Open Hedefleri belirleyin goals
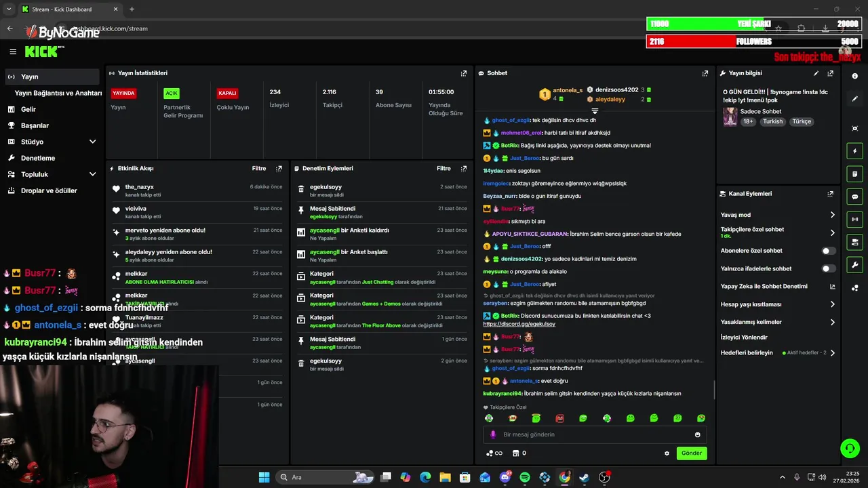The image size is (868, 488). click(777, 352)
